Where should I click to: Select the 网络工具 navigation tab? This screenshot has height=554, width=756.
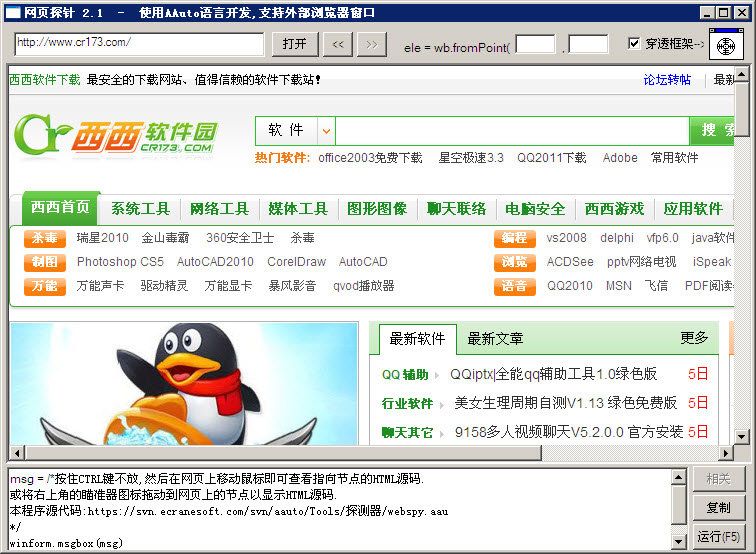point(219,209)
